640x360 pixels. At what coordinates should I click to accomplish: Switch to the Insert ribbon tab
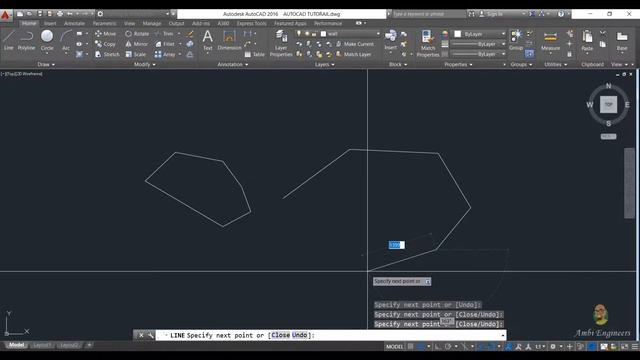(50, 23)
